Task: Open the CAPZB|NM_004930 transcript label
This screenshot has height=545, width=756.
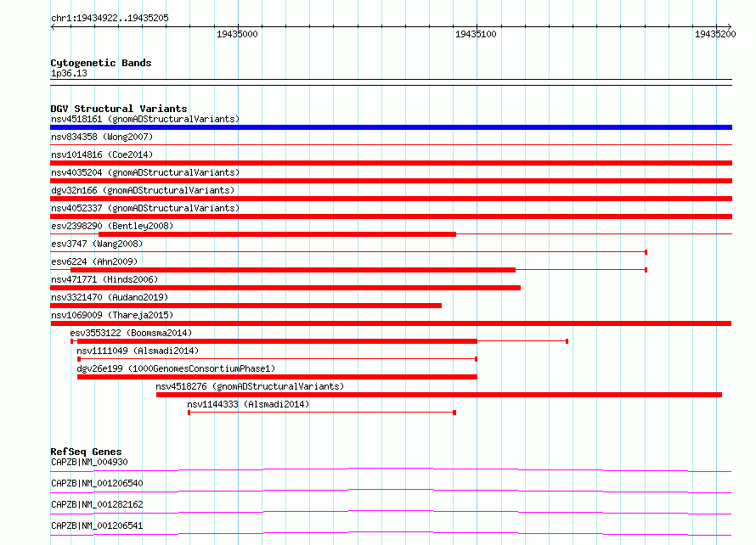Action: pyautogui.click(x=89, y=462)
